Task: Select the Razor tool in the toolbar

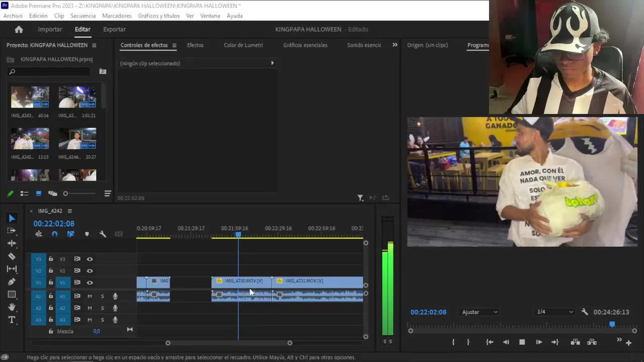Action: [12, 256]
